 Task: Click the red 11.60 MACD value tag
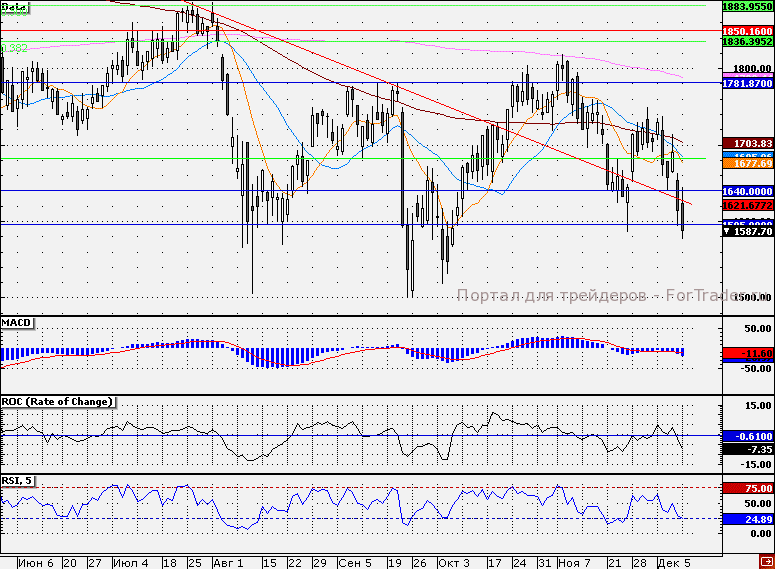(x=747, y=354)
